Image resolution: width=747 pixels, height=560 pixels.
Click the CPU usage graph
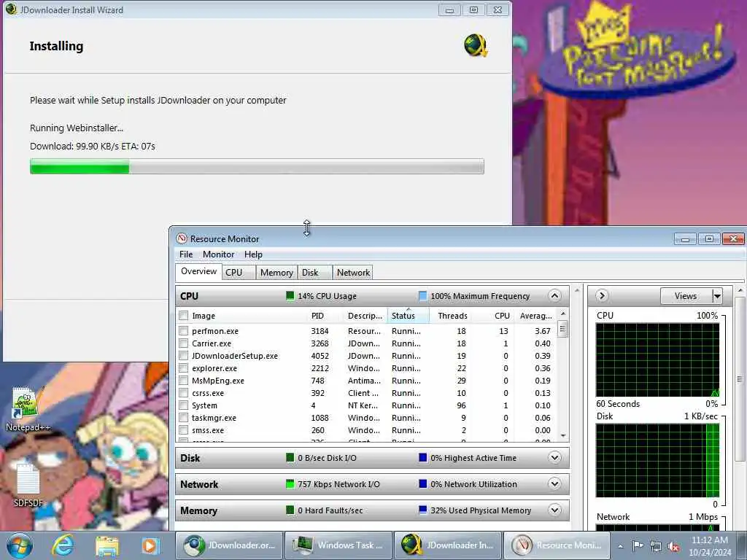(x=657, y=359)
